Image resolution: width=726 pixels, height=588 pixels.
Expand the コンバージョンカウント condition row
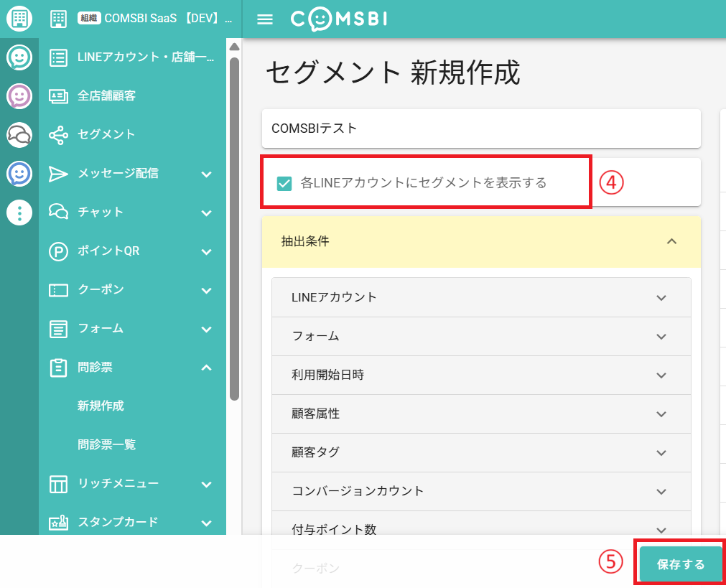click(x=481, y=492)
